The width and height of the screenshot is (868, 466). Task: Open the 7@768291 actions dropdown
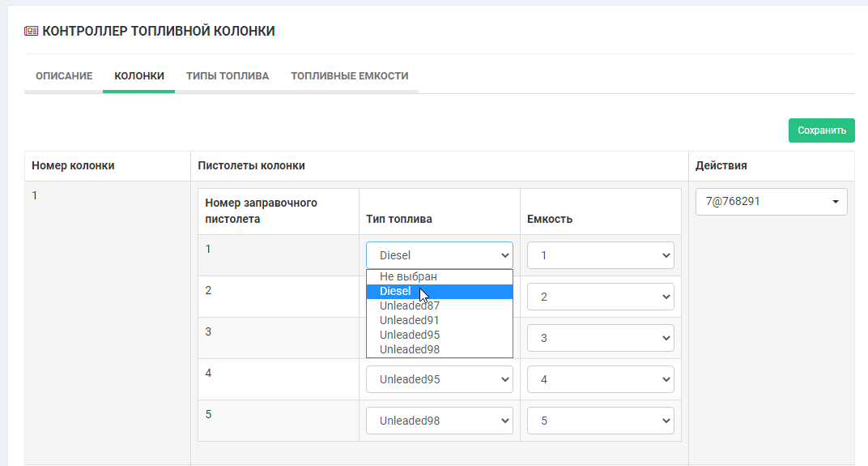[771, 202]
